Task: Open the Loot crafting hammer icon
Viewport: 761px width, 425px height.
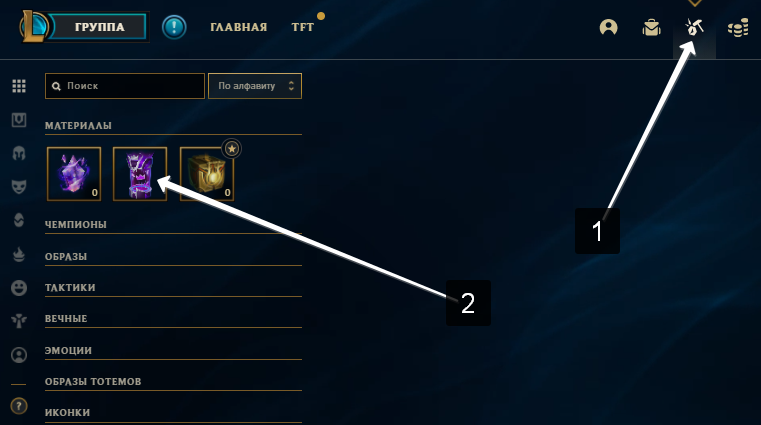Action: click(x=695, y=27)
